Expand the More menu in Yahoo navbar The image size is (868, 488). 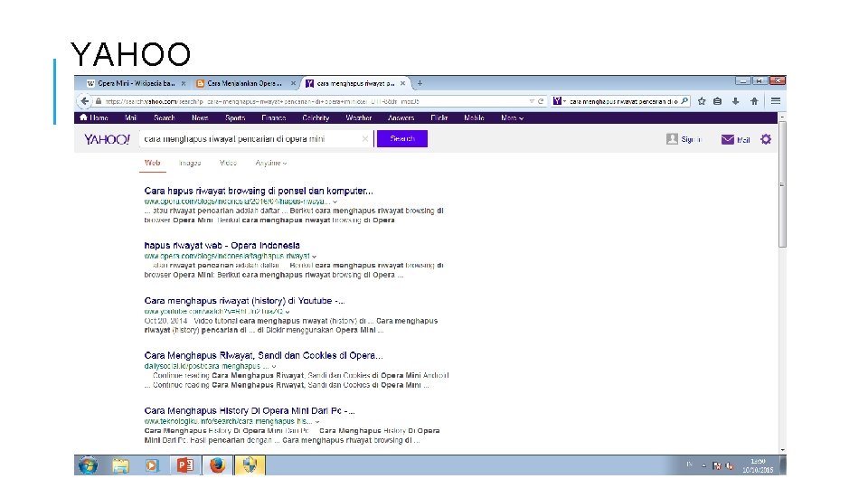(x=512, y=117)
